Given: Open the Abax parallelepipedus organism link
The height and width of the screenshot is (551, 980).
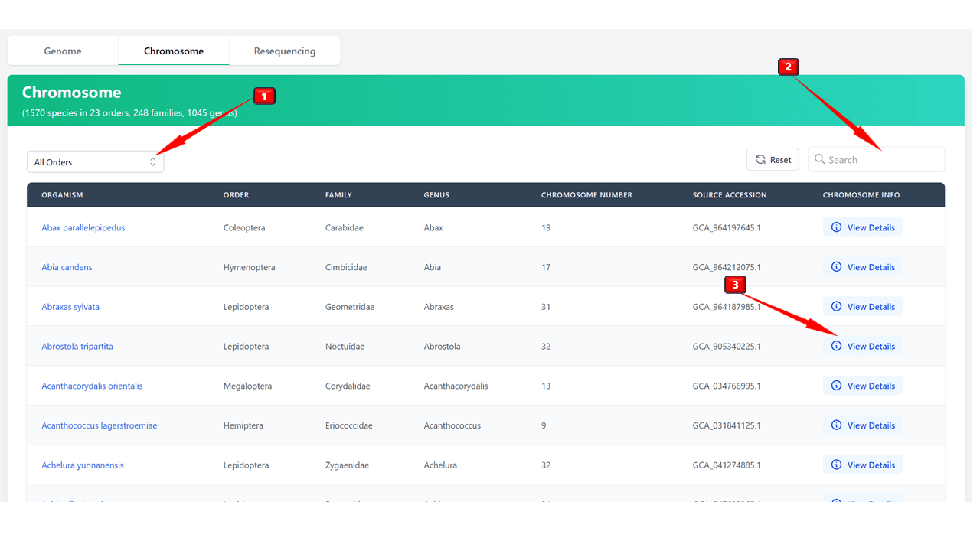Looking at the screenshot, I should tap(83, 227).
